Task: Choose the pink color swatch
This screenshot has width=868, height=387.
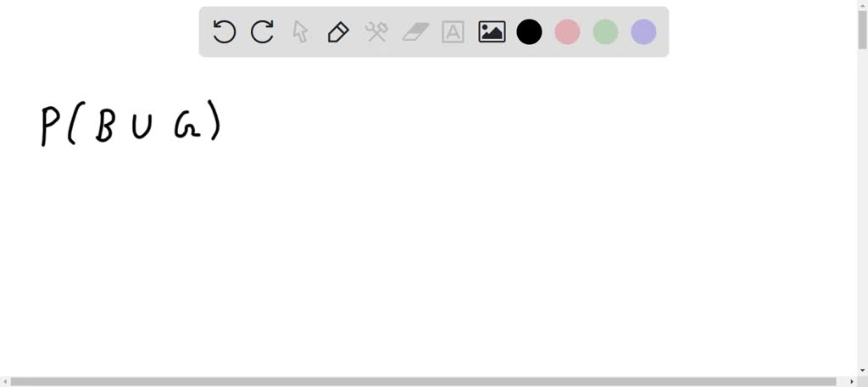Action: point(567,31)
